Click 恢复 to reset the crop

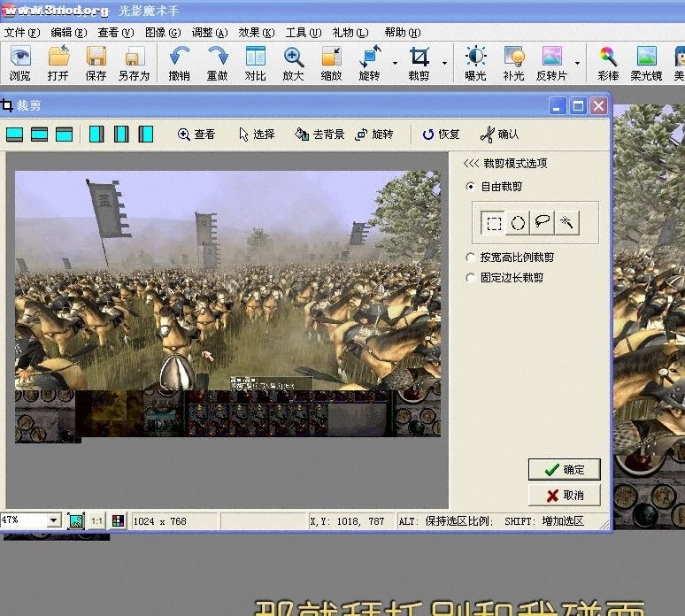(441, 135)
